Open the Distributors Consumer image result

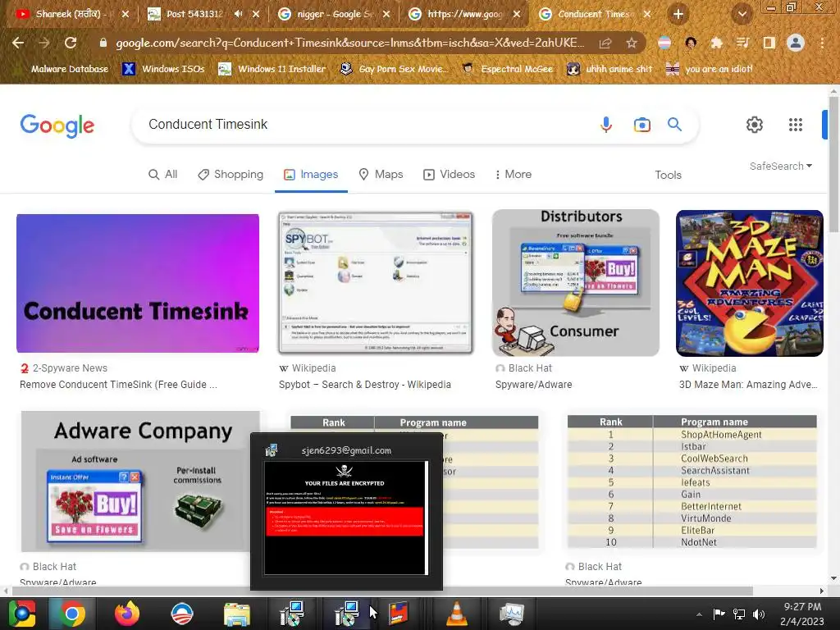point(576,283)
